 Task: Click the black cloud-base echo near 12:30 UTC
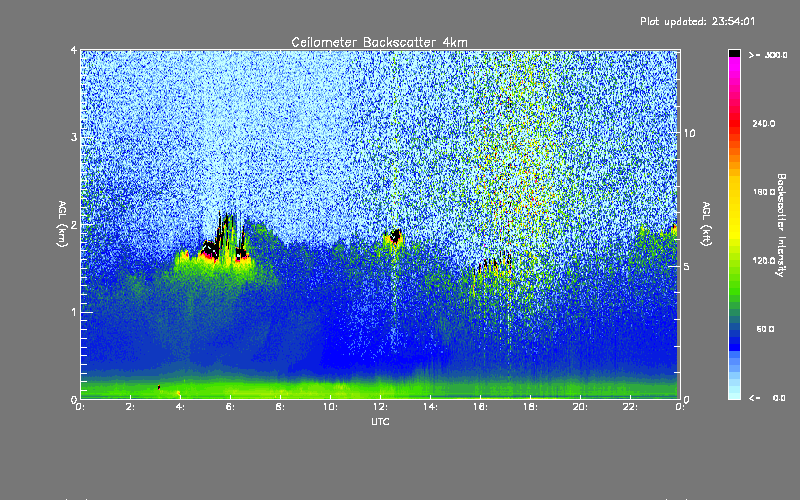coord(394,236)
